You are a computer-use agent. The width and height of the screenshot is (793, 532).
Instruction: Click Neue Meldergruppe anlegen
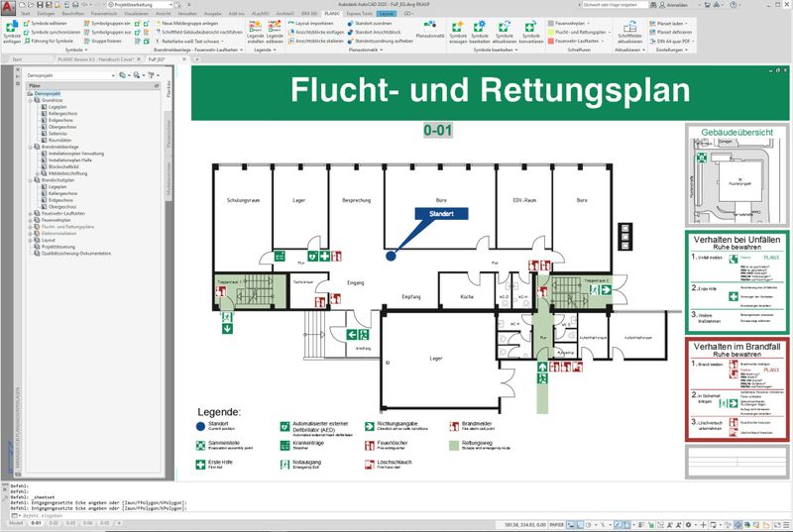click(x=186, y=23)
